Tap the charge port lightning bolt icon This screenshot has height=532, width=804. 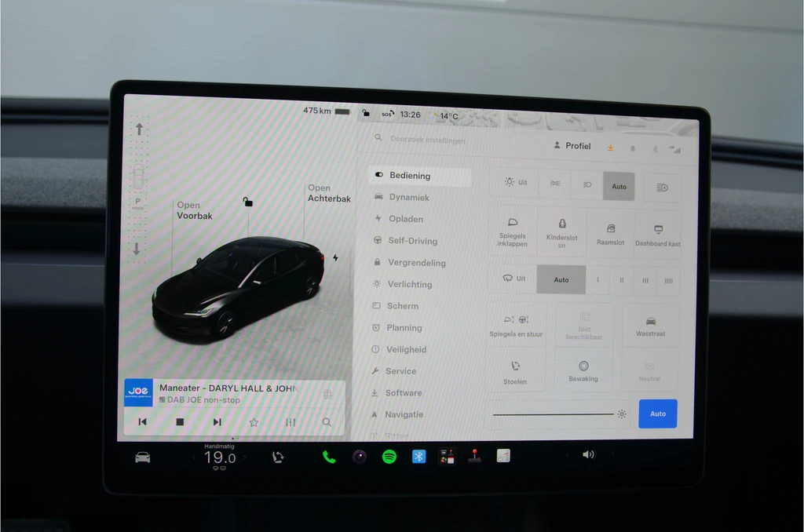click(x=335, y=258)
